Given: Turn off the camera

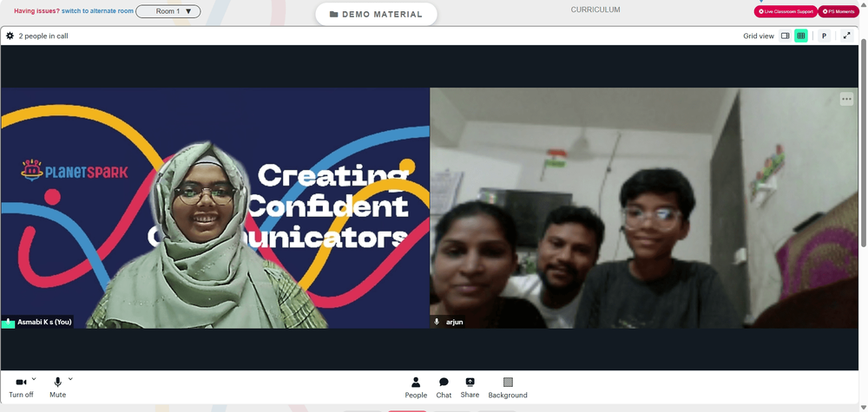Looking at the screenshot, I should point(21,387).
